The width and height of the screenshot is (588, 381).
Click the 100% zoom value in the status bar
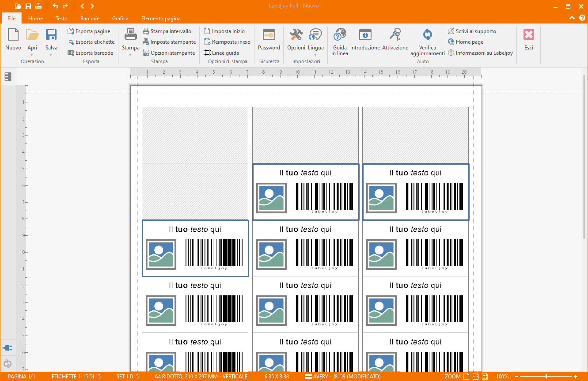pos(502,377)
